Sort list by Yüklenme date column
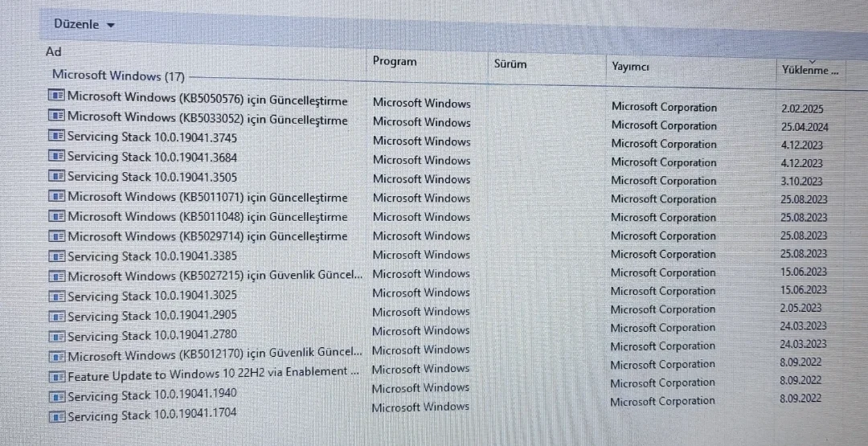The width and height of the screenshot is (868, 446). coord(809,70)
